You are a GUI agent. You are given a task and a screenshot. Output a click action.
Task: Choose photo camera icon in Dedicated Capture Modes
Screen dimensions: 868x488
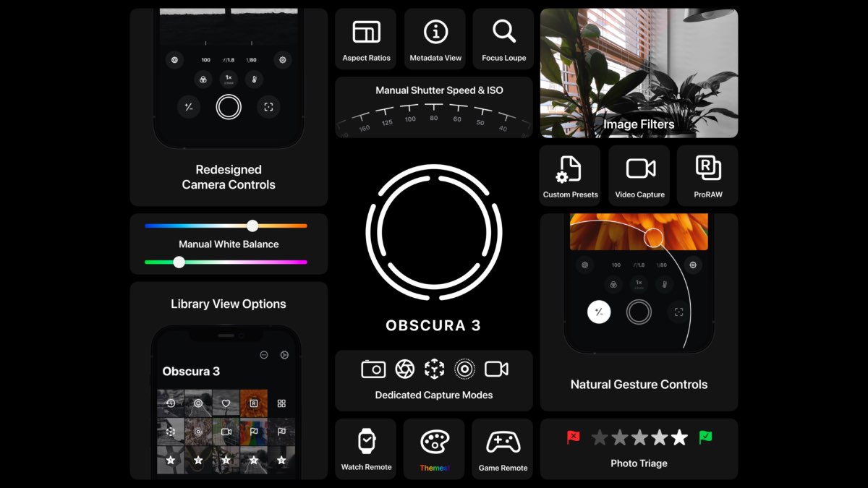click(373, 369)
